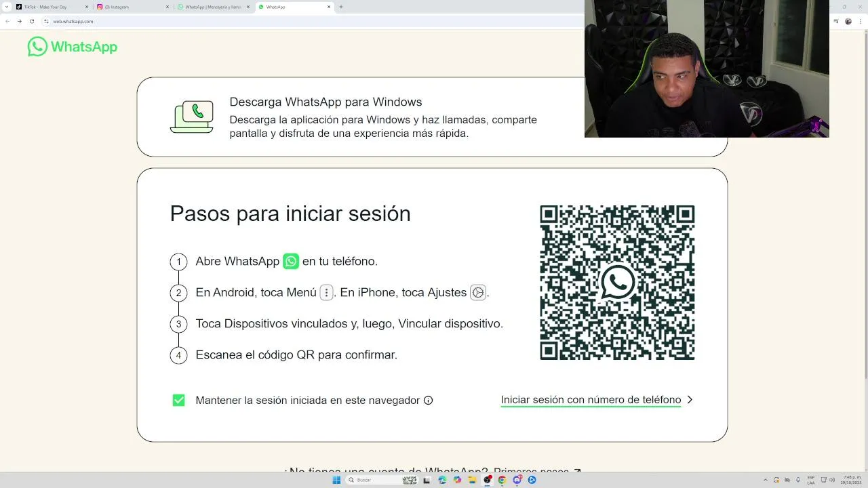The height and width of the screenshot is (488, 868).
Task: Click the Android menu dots icon in step 2
Action: [x=326, y=293]
